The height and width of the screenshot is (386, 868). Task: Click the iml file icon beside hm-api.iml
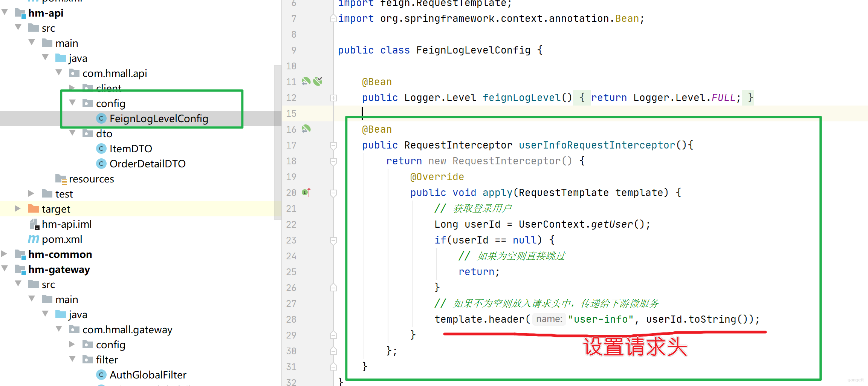[x=34, y=224]
